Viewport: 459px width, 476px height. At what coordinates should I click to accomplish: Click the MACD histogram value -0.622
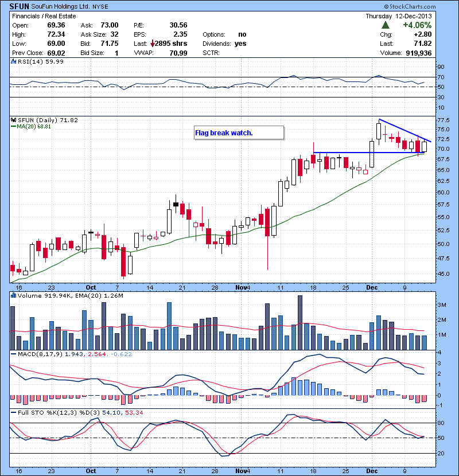121,354
